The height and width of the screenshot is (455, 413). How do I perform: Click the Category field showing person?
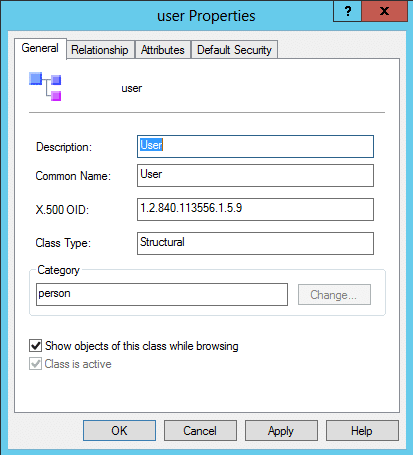(x=162, y=294)
